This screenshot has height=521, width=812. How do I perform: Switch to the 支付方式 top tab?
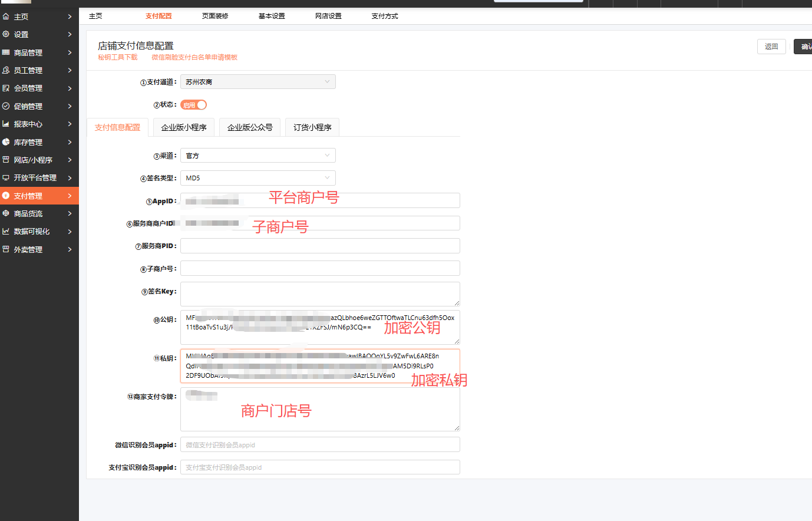[x=385, y=16]
